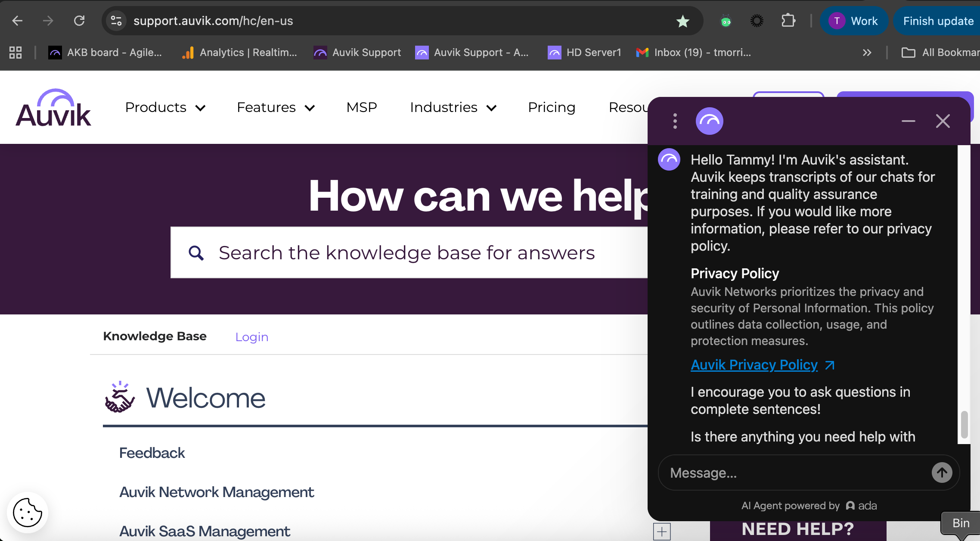Click the browser back arrow
Viewport: 980px width, 541px height.
click(17, 21)
